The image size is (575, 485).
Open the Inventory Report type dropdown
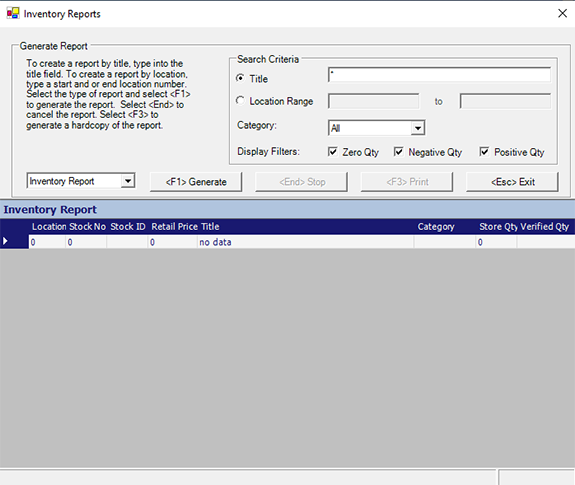coord(128,181)
